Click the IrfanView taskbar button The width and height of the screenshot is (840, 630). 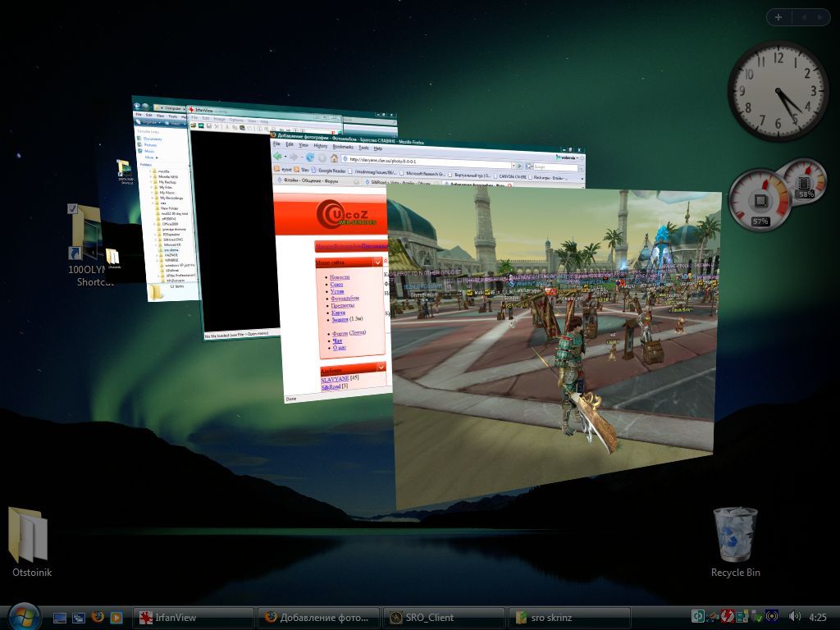click(192, 618)
